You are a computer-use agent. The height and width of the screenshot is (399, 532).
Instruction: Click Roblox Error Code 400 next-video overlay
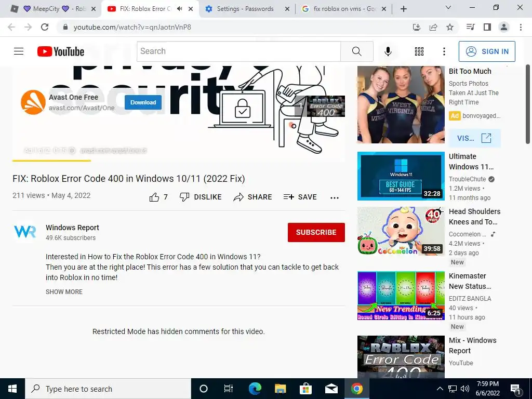pos(320,106)
